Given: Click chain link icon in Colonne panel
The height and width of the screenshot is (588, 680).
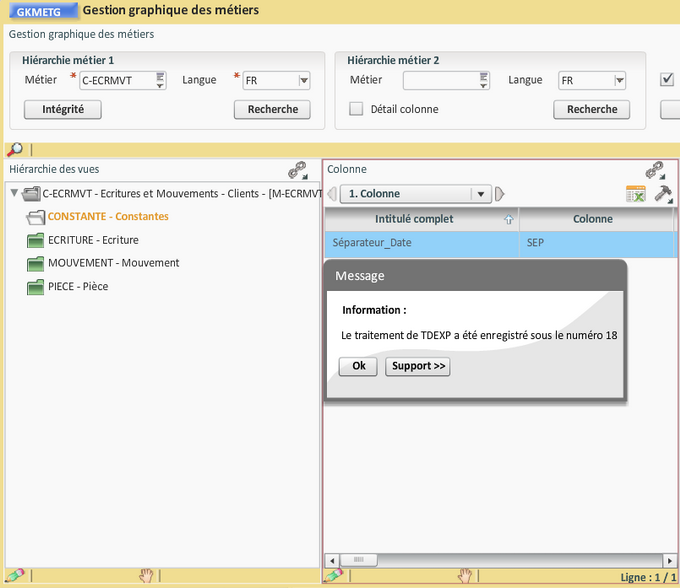Looking at the screenshot, I should pyautogui.click(x=655, y=170).
